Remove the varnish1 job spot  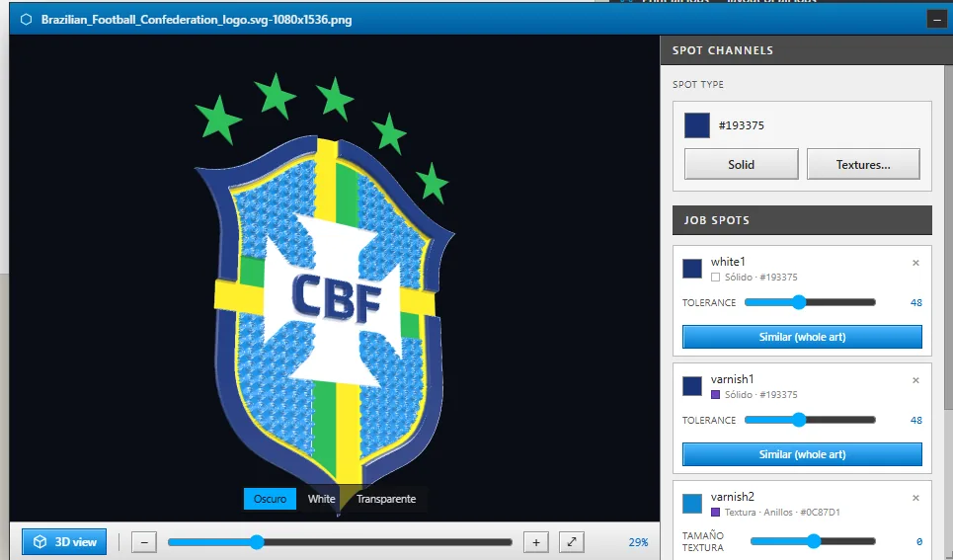click(x=915, y=380)
